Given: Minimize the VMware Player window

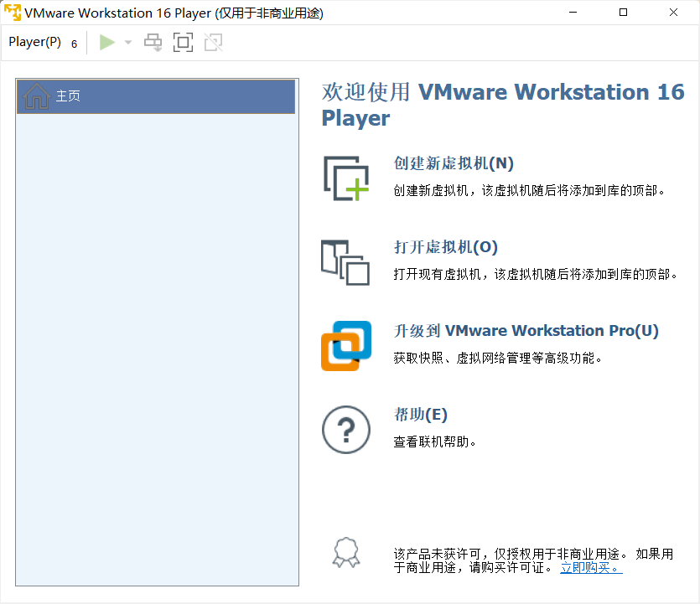Looking at the screenshot, I should (x=573, y=13).
